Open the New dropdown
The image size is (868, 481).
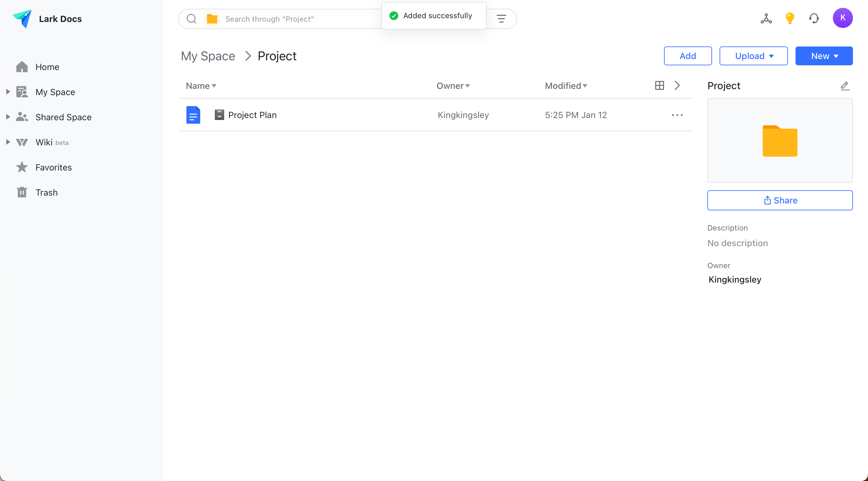click(x=824, y=56)
